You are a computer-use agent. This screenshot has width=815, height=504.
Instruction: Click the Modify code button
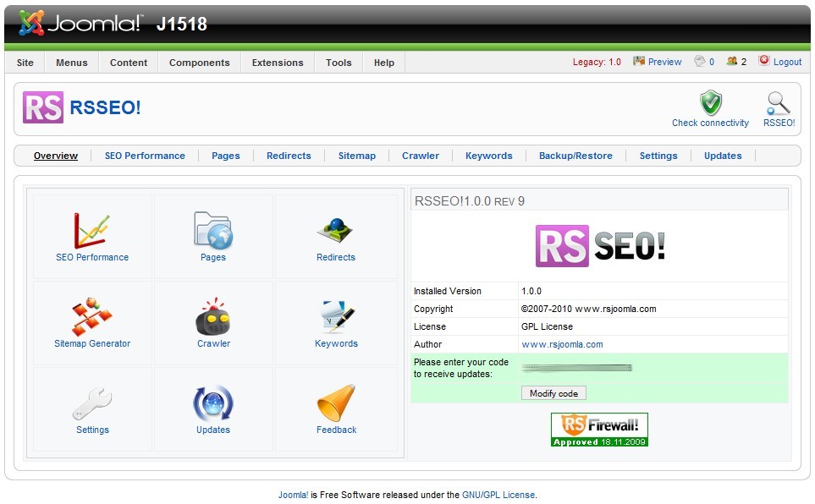[x=553, y=393]
